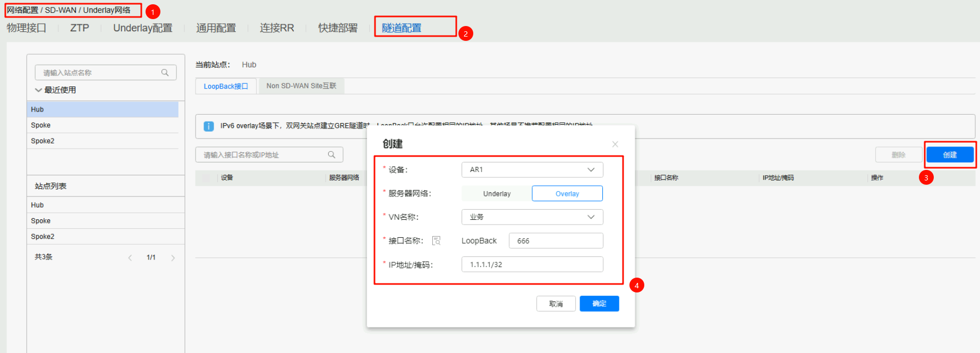This screenshot has height=353, width=980.
Task: Select Underlay as server network
Action: (x=497, y=194)
